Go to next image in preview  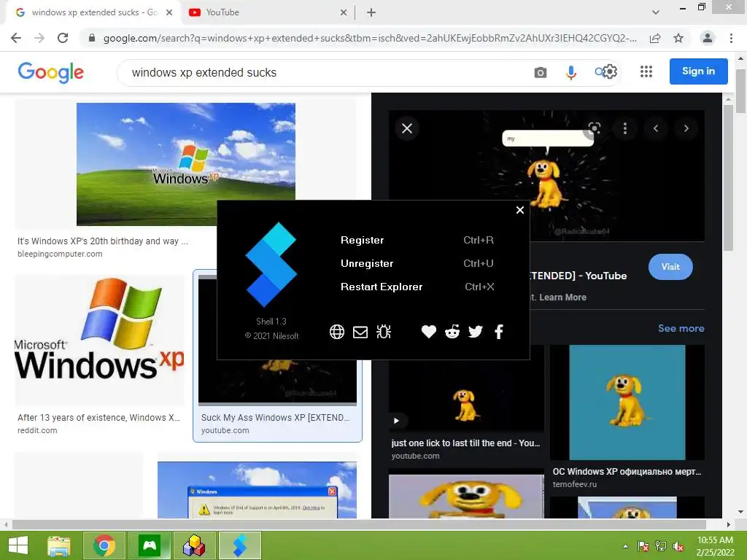(686, 128)
